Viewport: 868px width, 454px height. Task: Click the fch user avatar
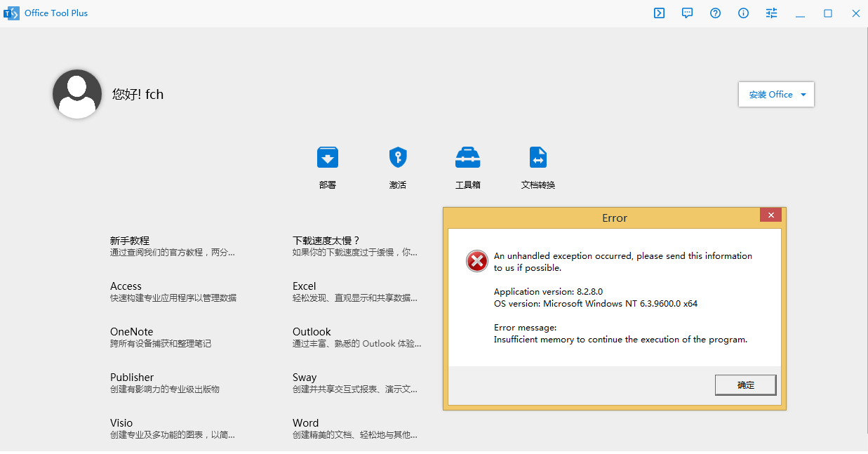(76, 93)
